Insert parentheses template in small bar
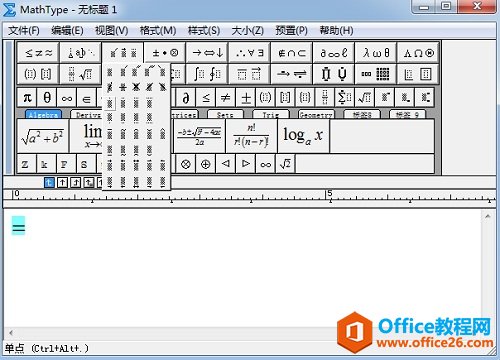The image size is (500, 360). click(x=265, y=98)
